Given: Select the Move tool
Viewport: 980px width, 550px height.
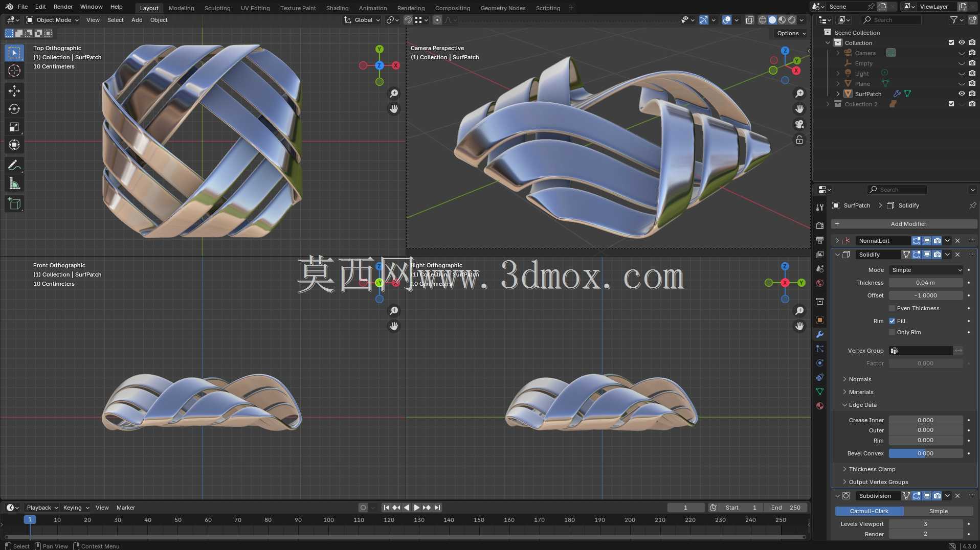Looking at the screenshot, I should (14, 91).
